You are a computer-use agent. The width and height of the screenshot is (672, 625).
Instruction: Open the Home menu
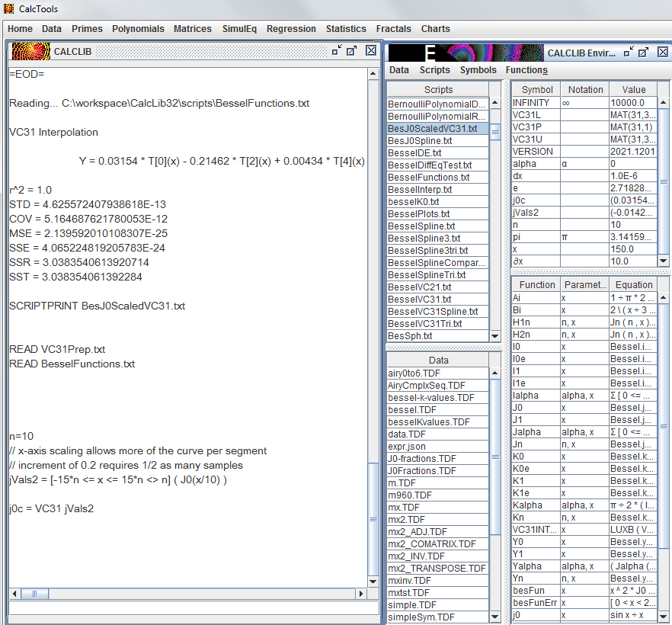(20, 29)
